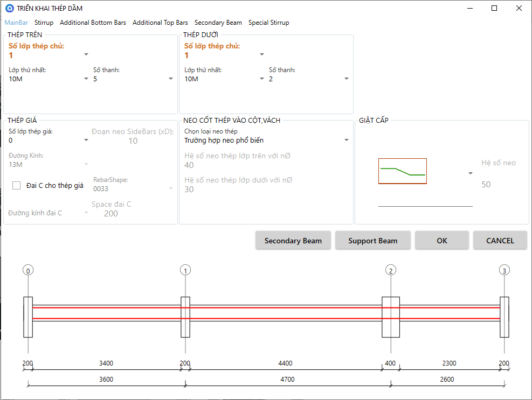532x400 pixels.
Task: Maximize the TRIỂN KHAI THÉP DẦM window
Action: (x=494, y=8)
